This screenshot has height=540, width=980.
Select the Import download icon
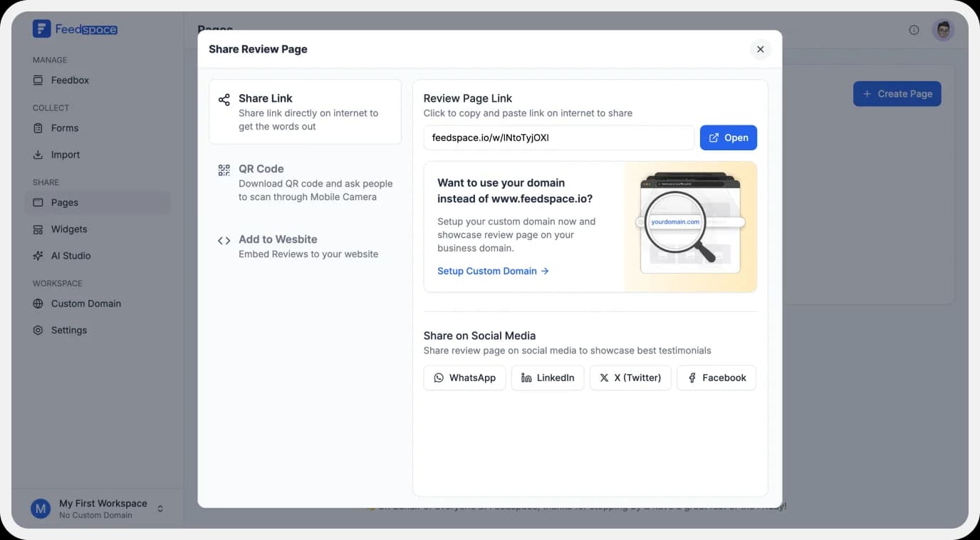click(x=38, y=155)
